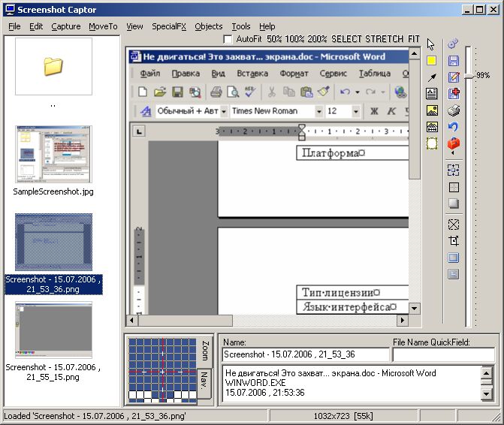Open the File menu
504x425 pixels.
click(x=14, y=26)
